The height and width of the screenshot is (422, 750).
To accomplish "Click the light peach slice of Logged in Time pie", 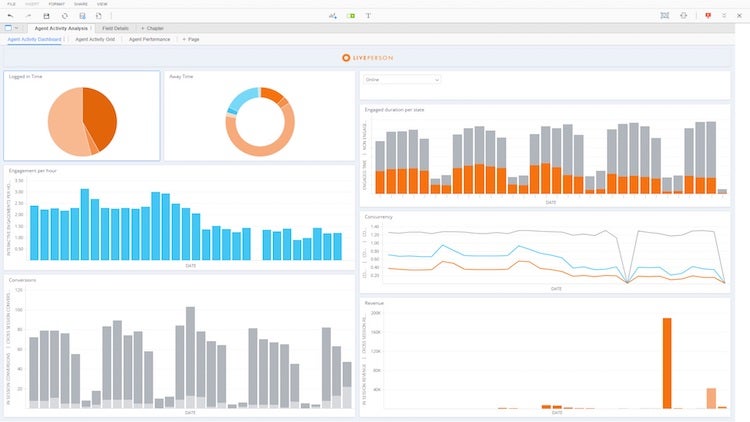I will coord(65,124).
